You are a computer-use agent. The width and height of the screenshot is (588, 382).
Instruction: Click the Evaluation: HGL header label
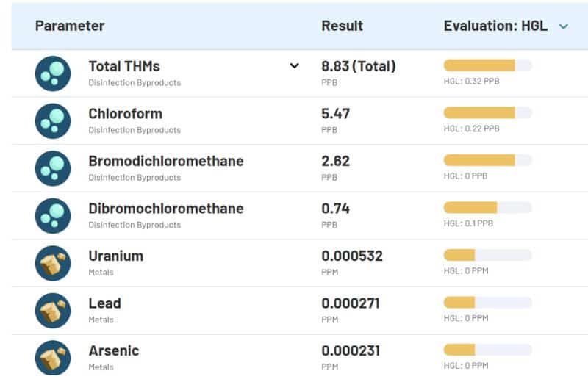point(495,26)
